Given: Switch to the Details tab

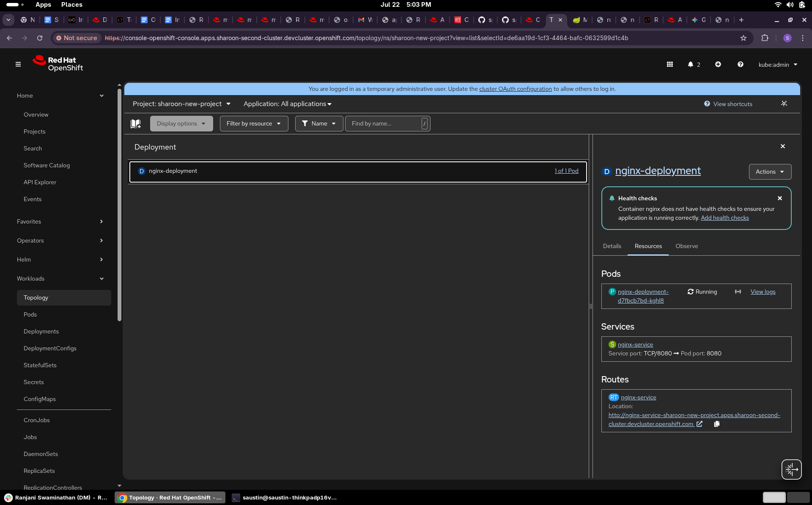Looking at the screenshot, I should point(612,246).
